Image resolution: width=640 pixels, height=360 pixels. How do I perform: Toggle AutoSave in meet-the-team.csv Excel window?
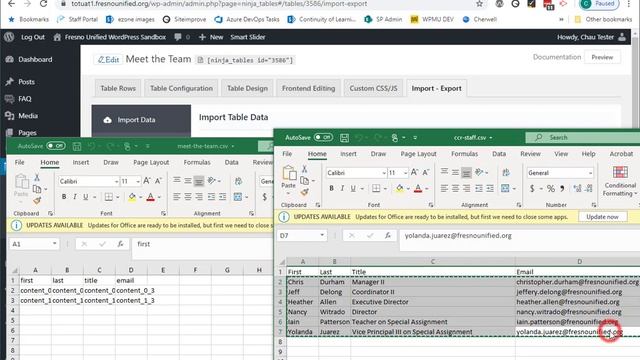click(x=56, y=146)
